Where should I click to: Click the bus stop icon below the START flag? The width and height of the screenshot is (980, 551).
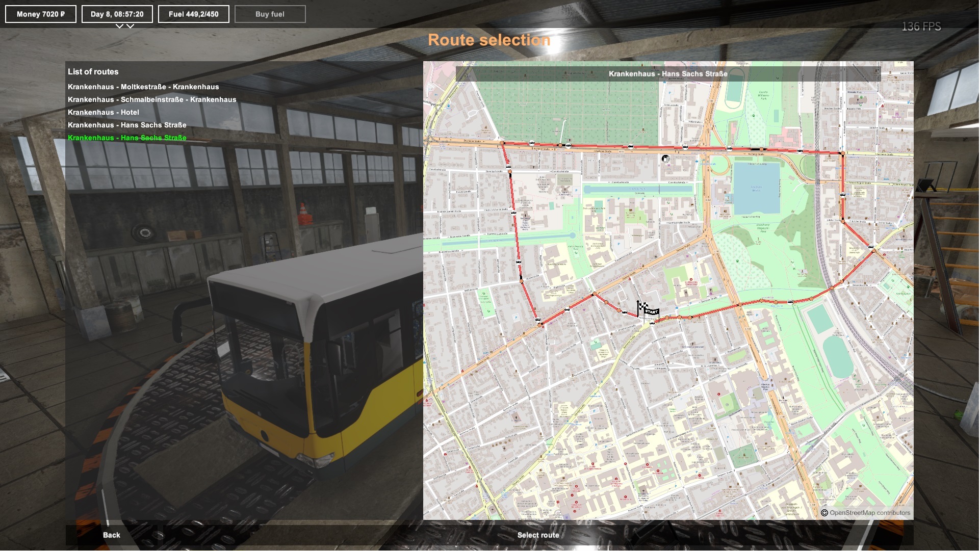point(652,323)
